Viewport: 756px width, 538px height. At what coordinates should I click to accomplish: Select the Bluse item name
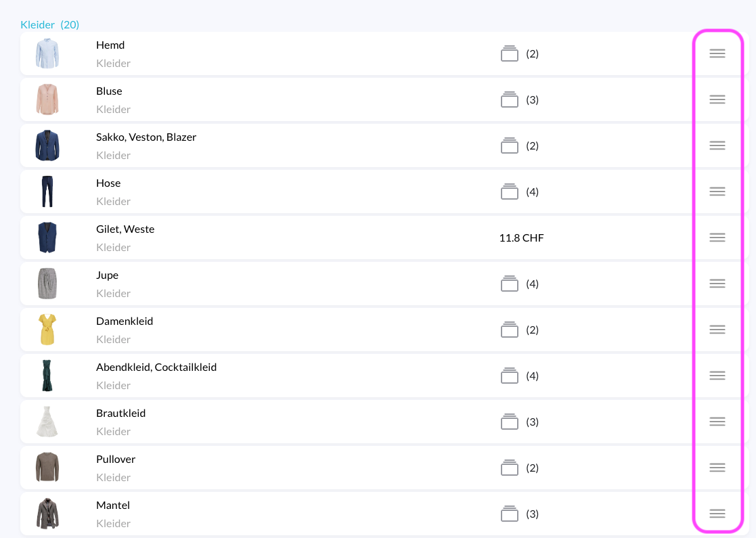pos(109,91)
